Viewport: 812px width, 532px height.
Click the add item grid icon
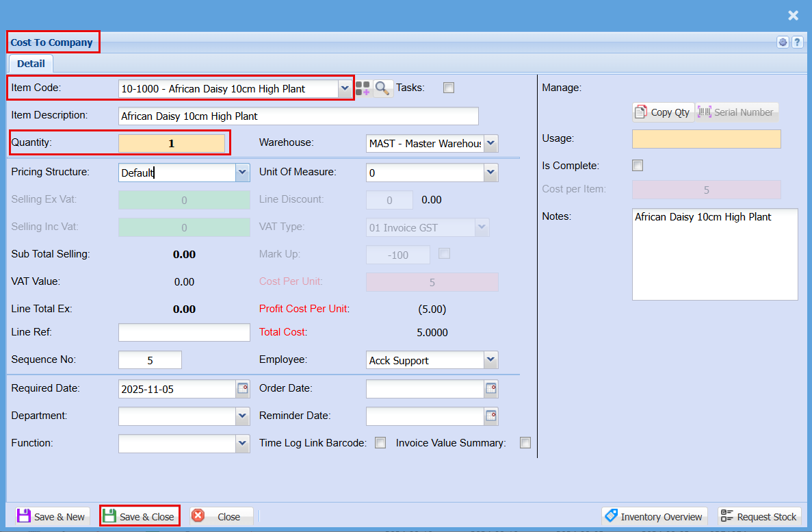(x=363, y=88)
